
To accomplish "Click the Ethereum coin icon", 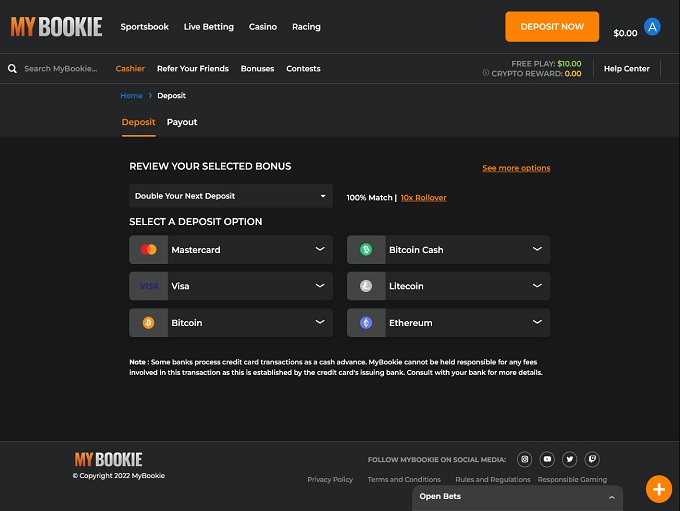I will pos(366,323).
